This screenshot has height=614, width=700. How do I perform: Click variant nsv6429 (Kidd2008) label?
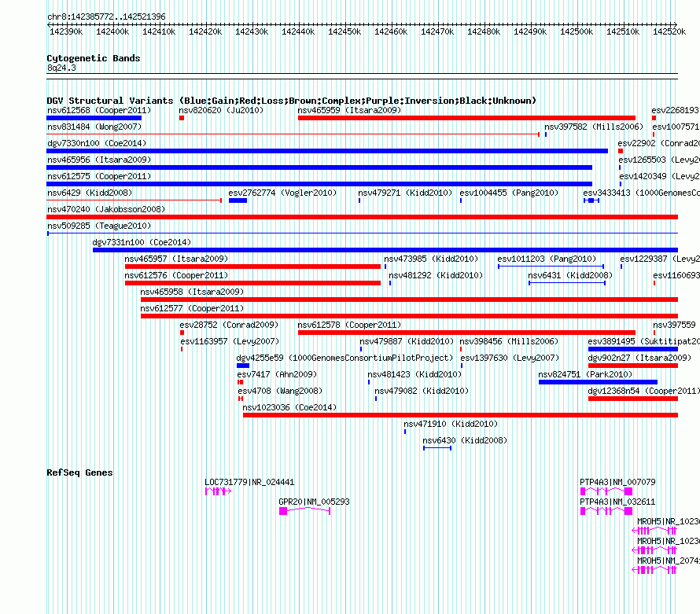coord(90,193)
